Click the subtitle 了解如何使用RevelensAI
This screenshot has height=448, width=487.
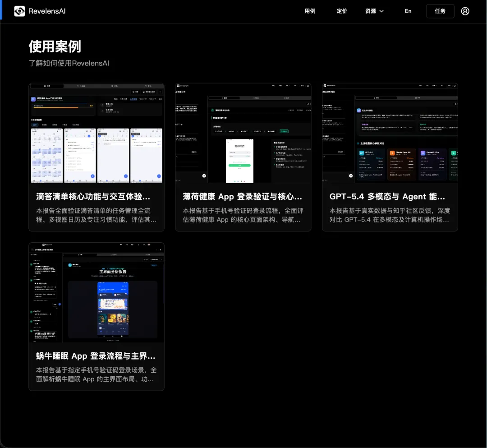pyautogui.click(x=69, y=63)
